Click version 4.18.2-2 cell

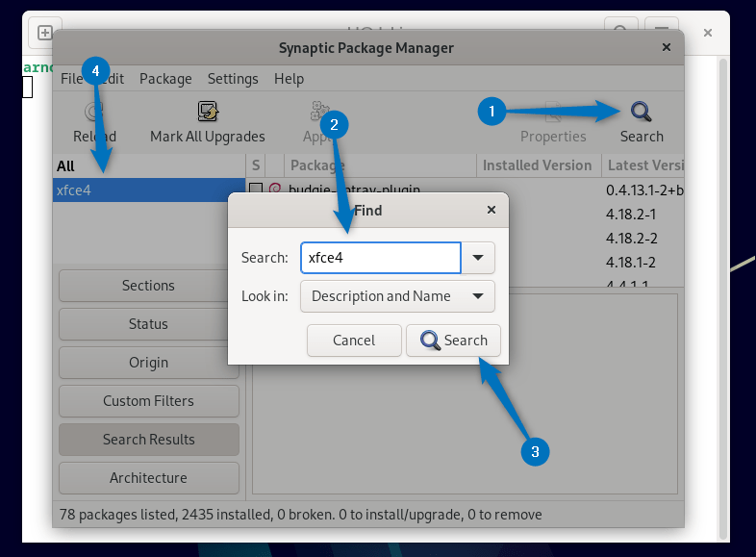click(x=631, y=239)
